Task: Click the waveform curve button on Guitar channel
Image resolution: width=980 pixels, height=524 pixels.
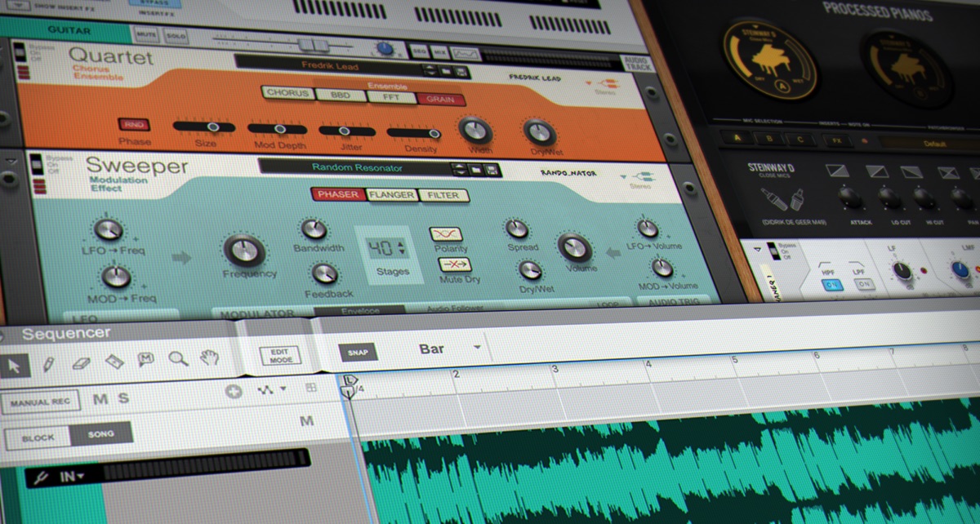Action: click(465, 54)
